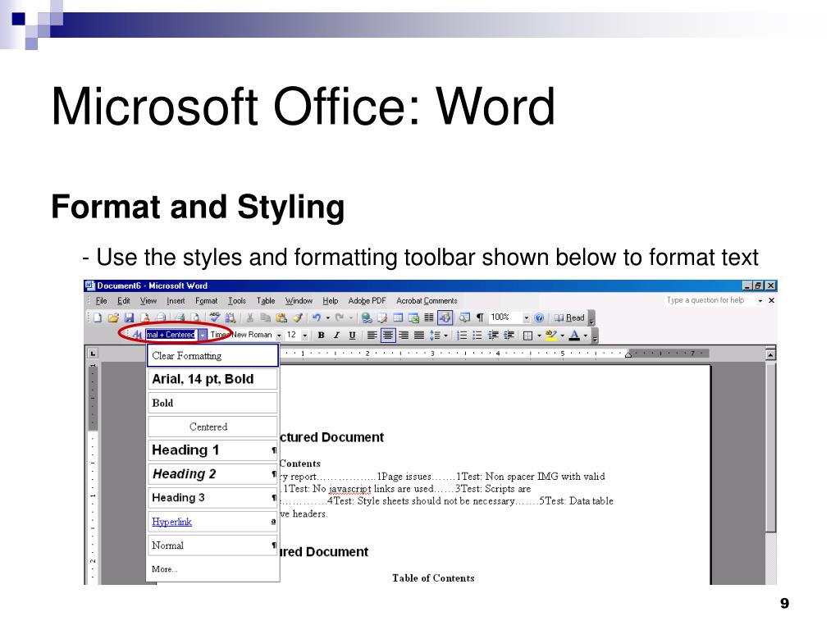Image resolution: width=840 pixels, height=630 pixels.
Task: Open Tables and Borders toolbar icon
Action: pyautogui.click(x=382, y=317)
